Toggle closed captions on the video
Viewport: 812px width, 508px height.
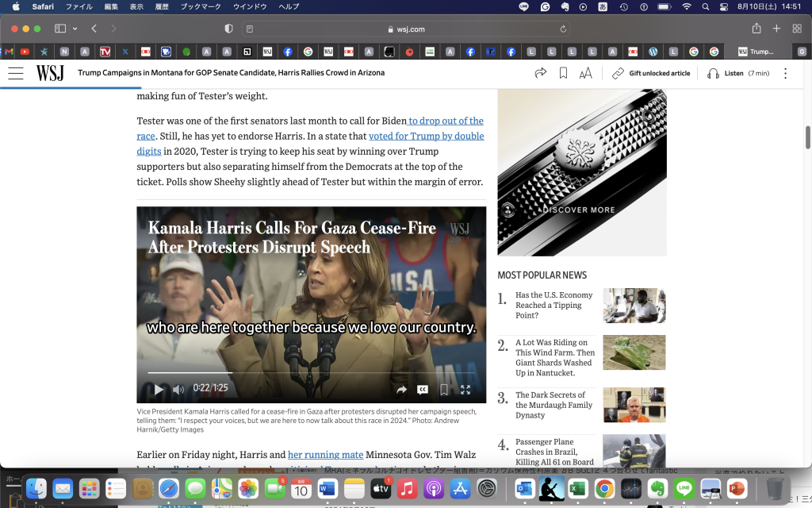423,389
